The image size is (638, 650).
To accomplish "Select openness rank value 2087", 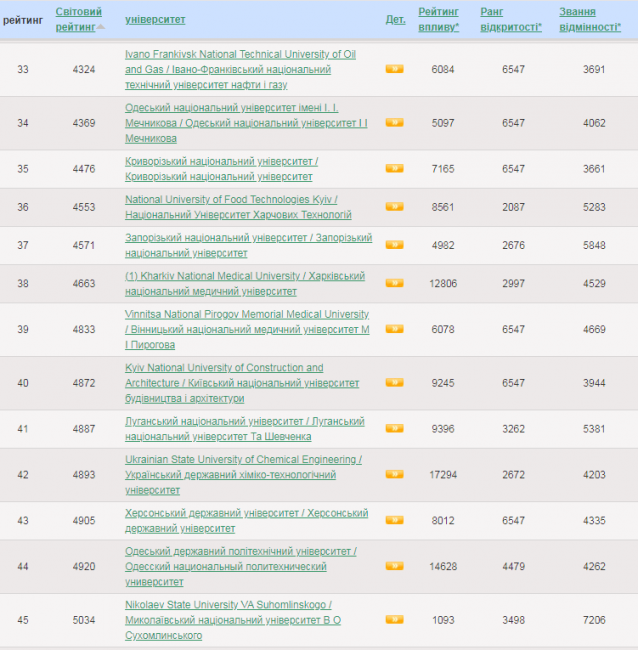I will (513, 207).
